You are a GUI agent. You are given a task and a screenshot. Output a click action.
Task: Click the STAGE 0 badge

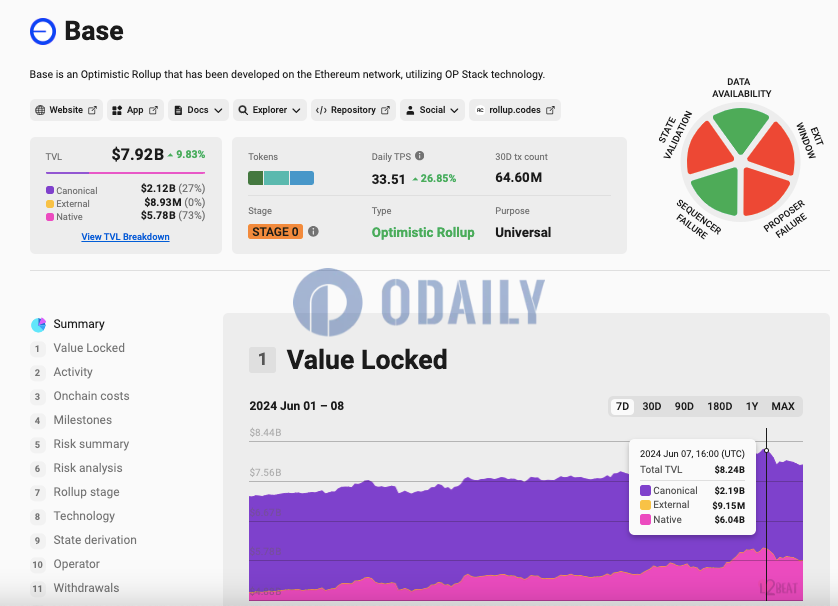[275, 231]
